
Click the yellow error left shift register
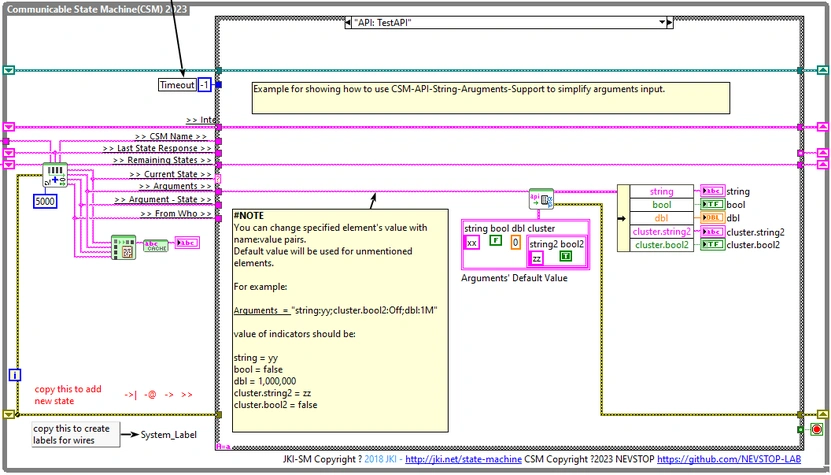8,414
